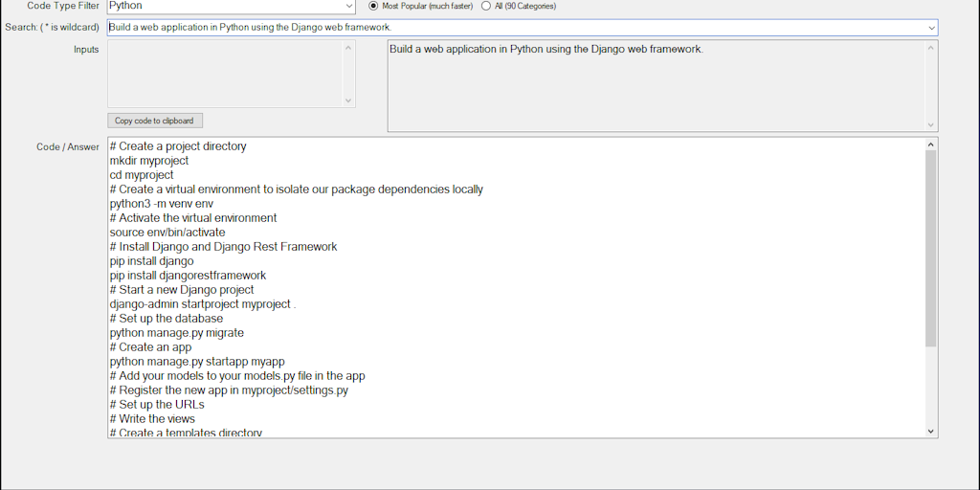Screen dimensions: 980x490
Task: Click Copy code to clipboard button
Action: (x=154, y=121)
